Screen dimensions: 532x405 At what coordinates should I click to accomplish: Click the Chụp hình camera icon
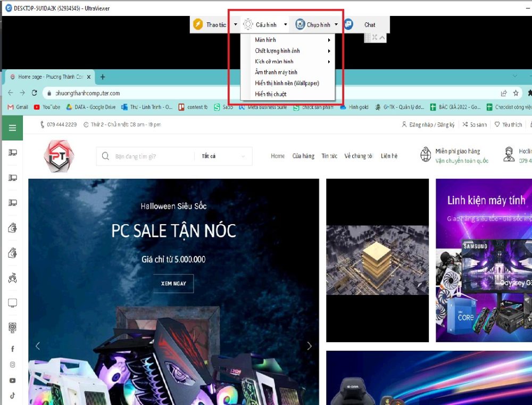point(300,24)
